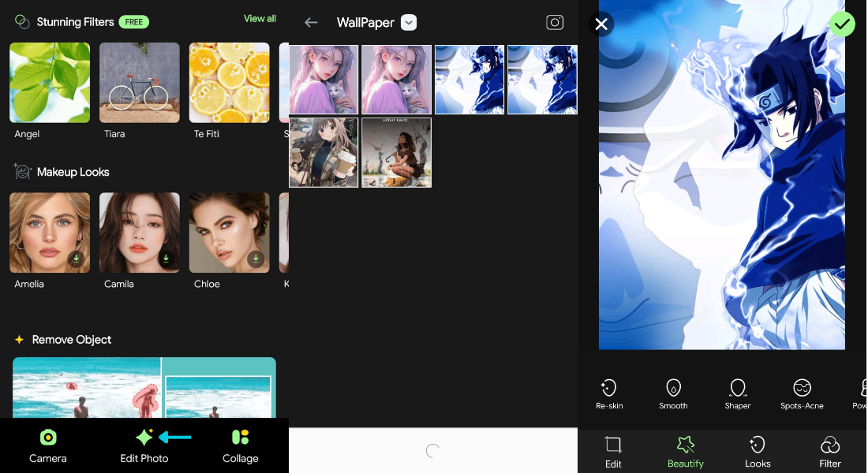Select the Amelia makeup look
Viewport: 868px width, 473px height.
click(49, 233)
